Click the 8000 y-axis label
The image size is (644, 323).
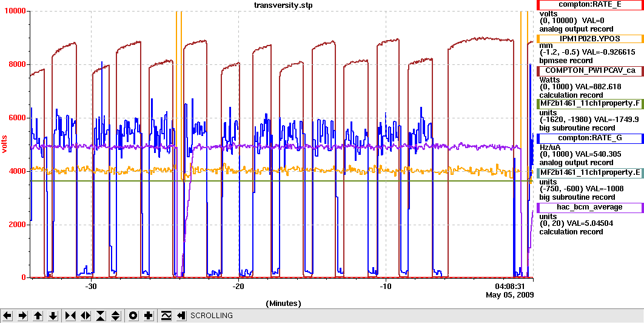pos(18,64)
